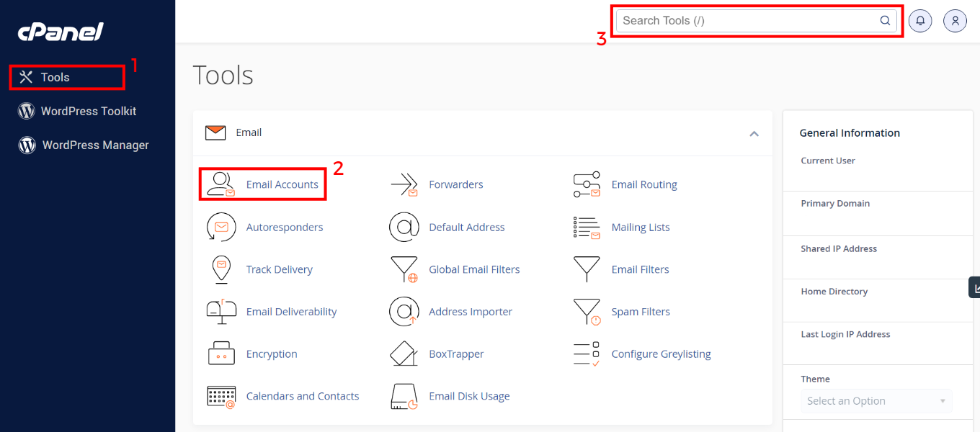Screen dimensions: 980x432
Task: Go to WordPress Manager in sidebar
Action: pos(95,145)
